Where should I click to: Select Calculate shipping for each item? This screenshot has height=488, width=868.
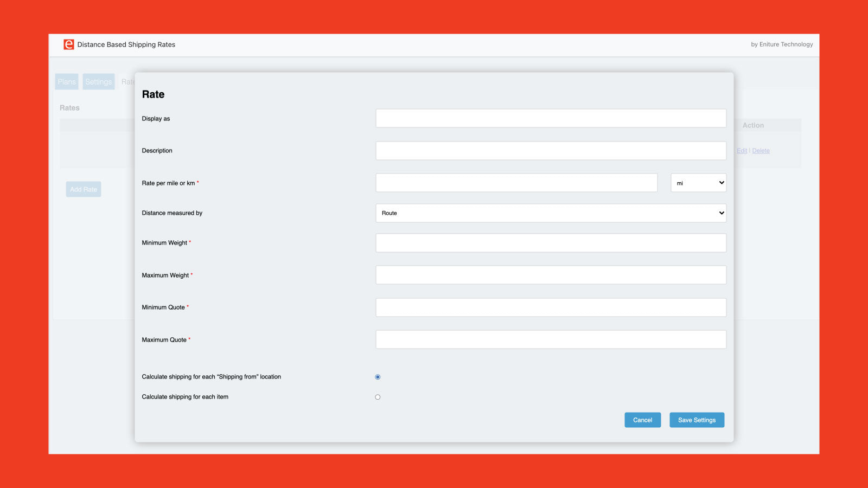click(378, 396)
